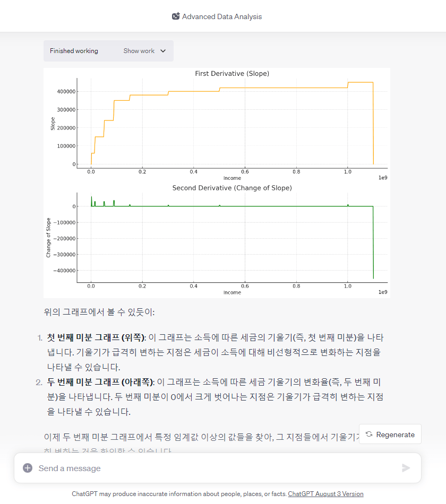446x504 pixels.
Task: Click the Regenerate button
Action: 390,435
